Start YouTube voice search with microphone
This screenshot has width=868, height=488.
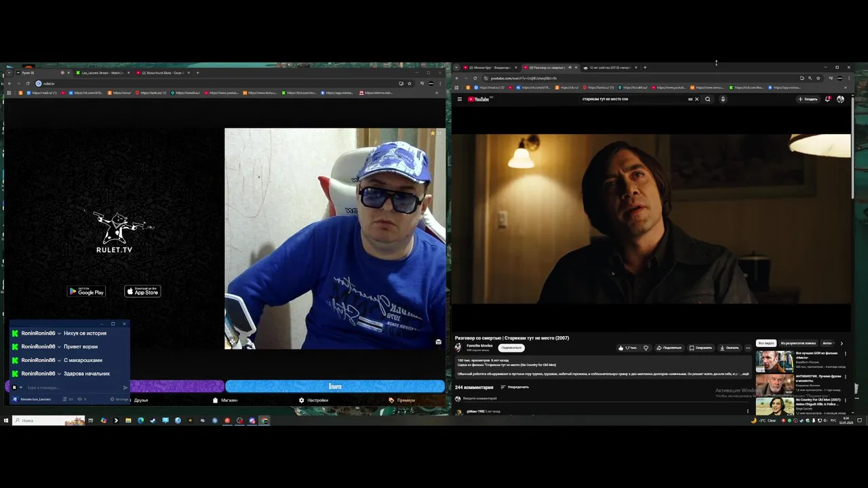tap(723, 99)
